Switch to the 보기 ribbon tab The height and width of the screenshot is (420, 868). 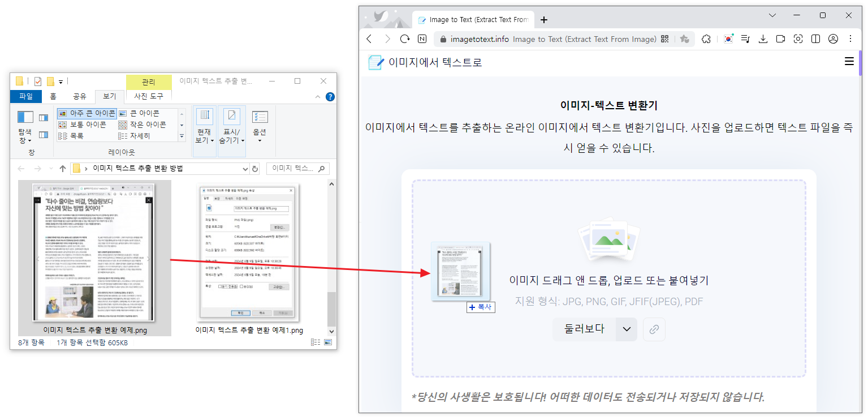tap(109, 97)
